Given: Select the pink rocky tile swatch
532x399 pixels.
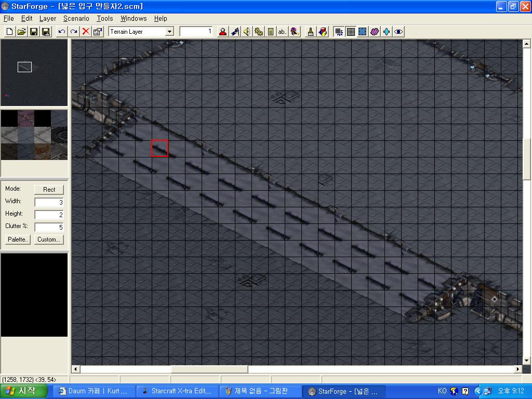Looking at the screenshot, I should click(x=26, y=118).
